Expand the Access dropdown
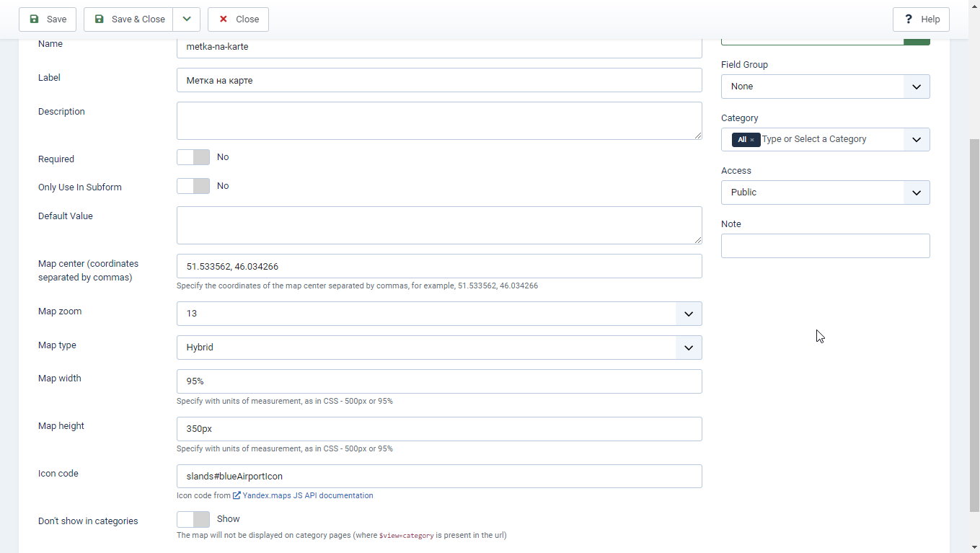Screen dimensions: 980x553 pos(825,193)
